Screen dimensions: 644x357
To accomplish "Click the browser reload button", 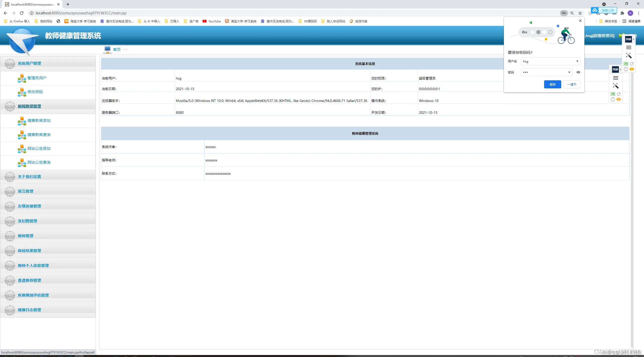I will 22,13.
